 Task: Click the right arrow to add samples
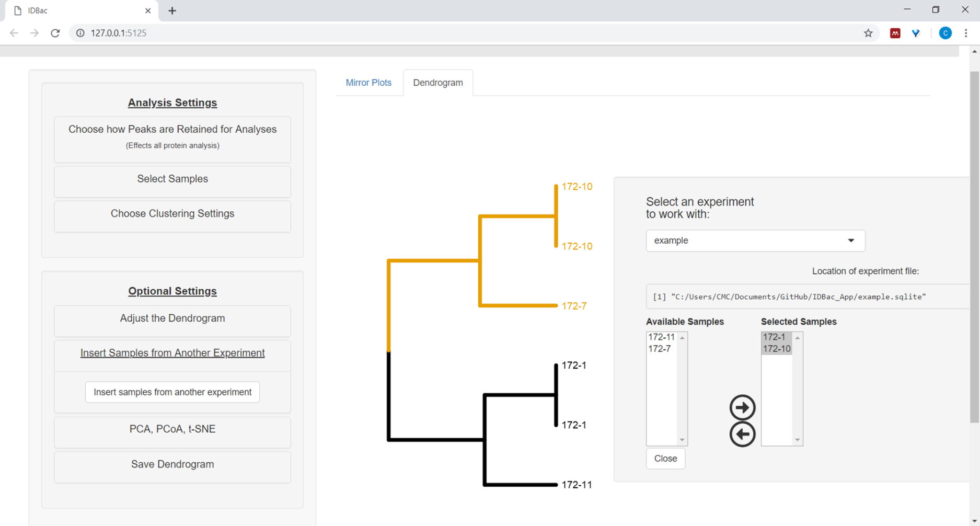(742, 407)
